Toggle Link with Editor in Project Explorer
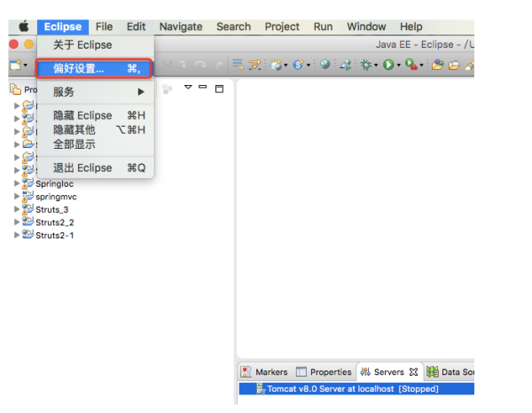The image size is (532, 413). [167, 89]
